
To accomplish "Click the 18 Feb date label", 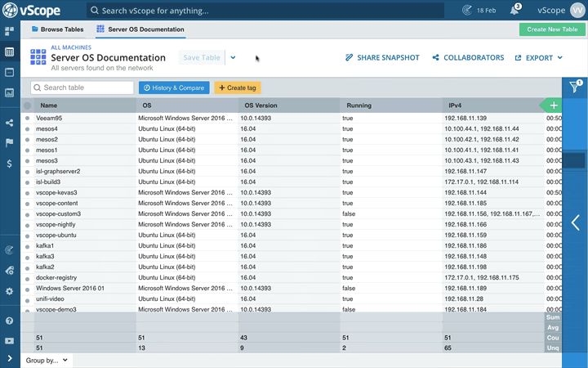I will (487, 11).
